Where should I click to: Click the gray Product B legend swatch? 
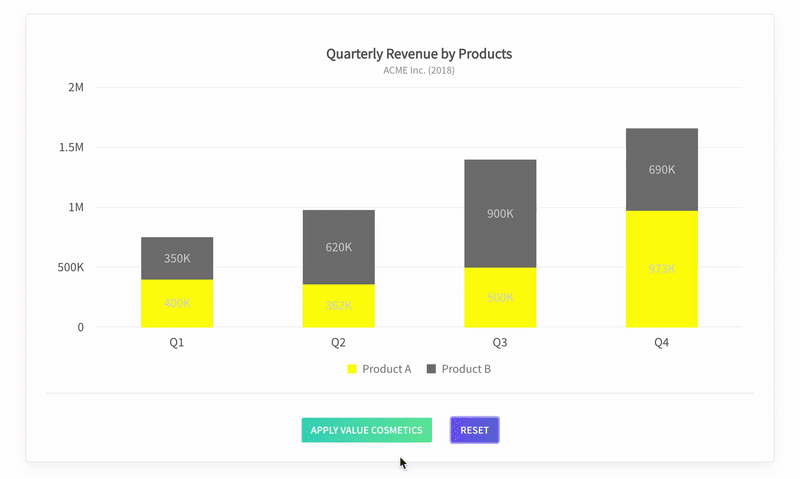(432, 369)
